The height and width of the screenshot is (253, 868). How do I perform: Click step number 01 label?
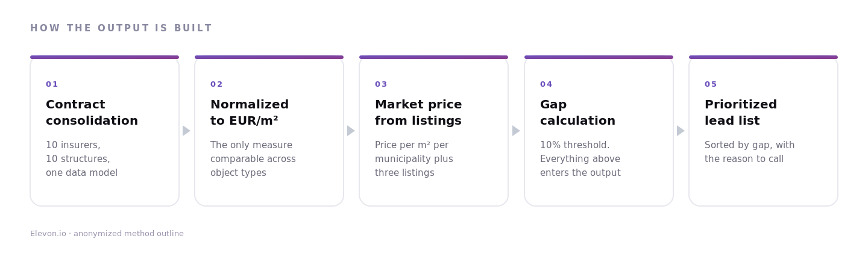coord(52,84)
